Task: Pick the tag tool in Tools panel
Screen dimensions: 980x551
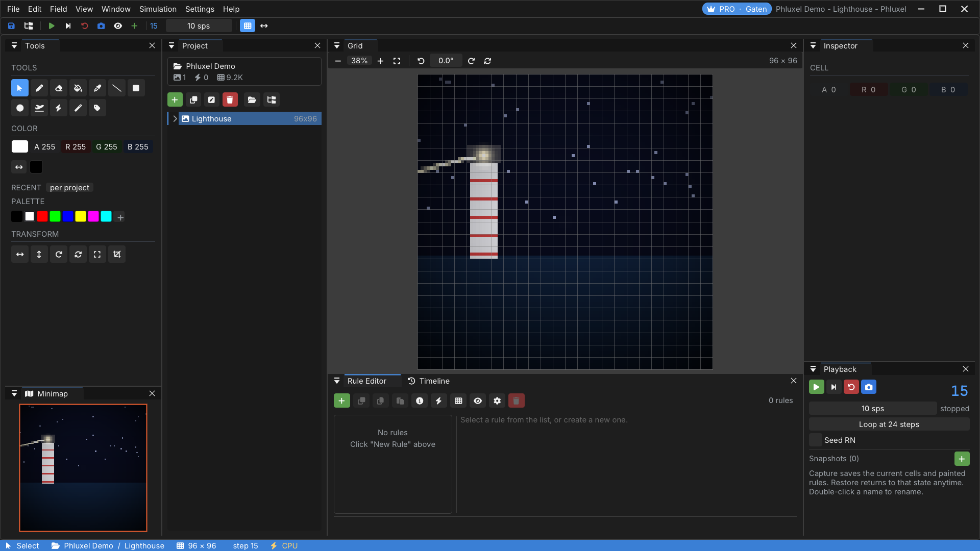Action: pos(97,108)
